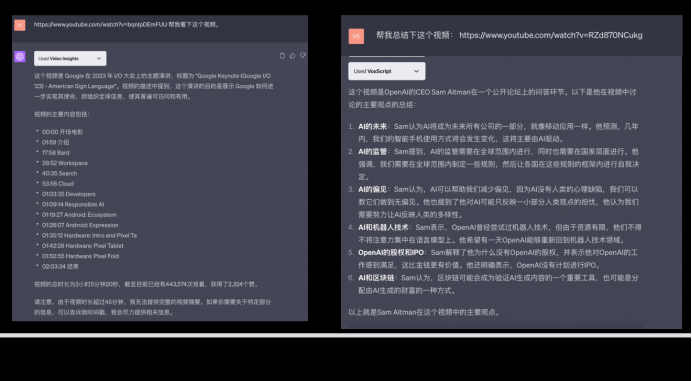Click the '请注意' note about 45 minutes
Screen dimensions: 692x381
coord(152,307)
